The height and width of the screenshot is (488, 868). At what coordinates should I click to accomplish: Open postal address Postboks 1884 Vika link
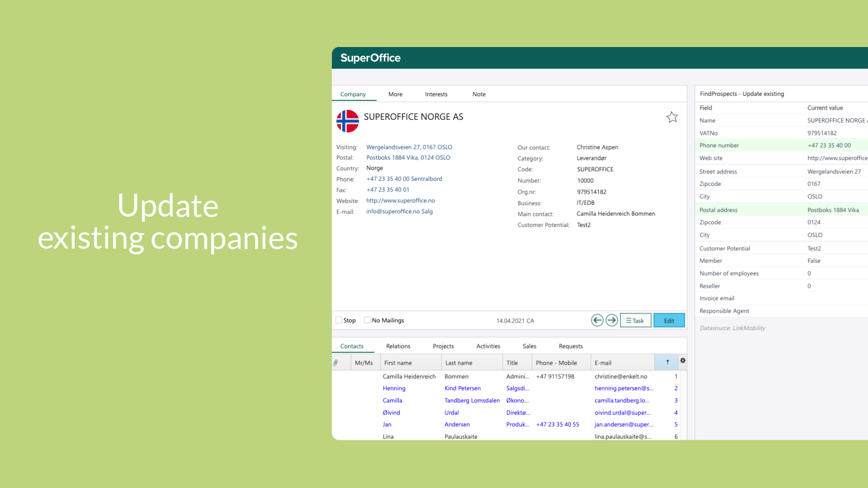(x=408, y=158)
